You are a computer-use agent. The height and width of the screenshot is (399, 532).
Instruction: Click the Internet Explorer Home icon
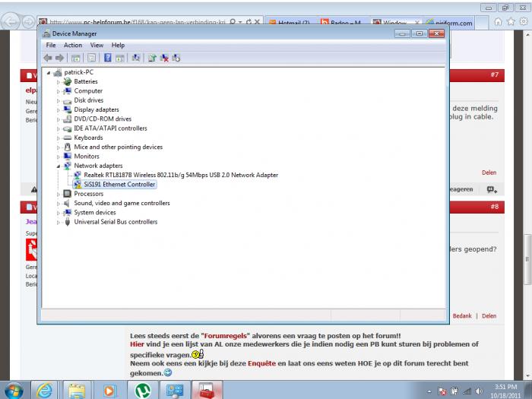498,22
